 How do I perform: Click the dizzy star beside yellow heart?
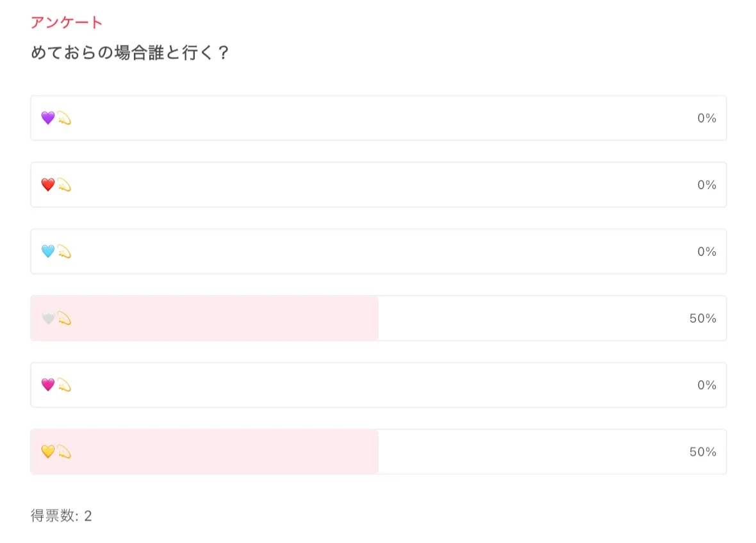tap(64, 451)
